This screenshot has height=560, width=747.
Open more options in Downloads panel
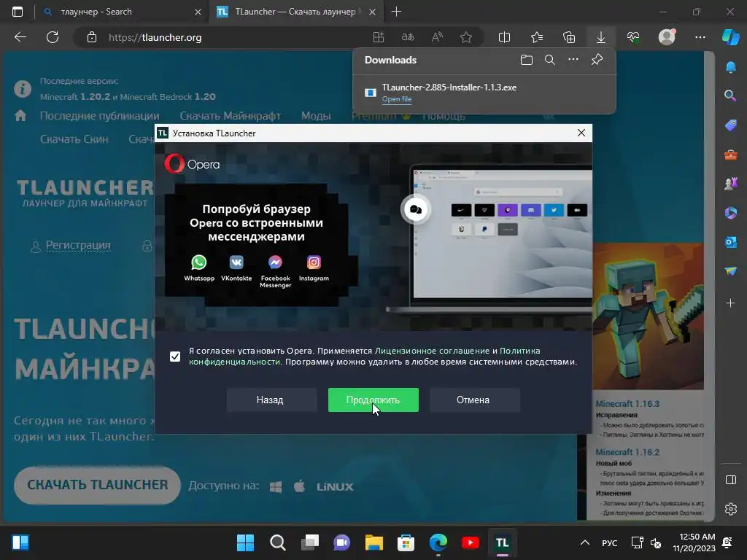point(573,60)
